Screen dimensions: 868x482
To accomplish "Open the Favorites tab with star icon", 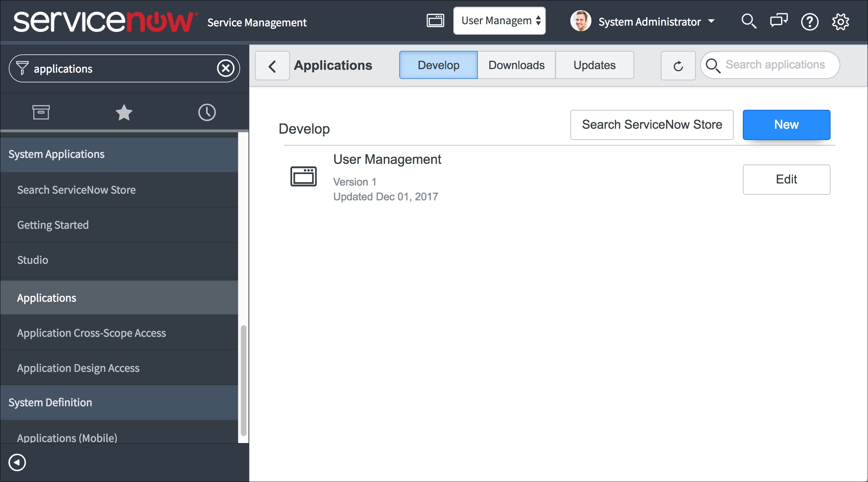I will 124,112.
